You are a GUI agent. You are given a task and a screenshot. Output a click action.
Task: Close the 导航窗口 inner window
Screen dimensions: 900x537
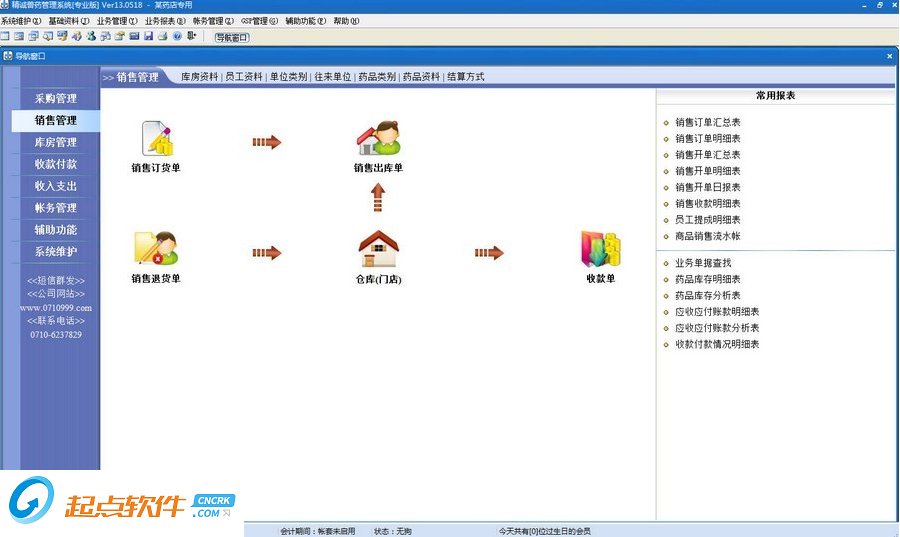coord(890,56)
